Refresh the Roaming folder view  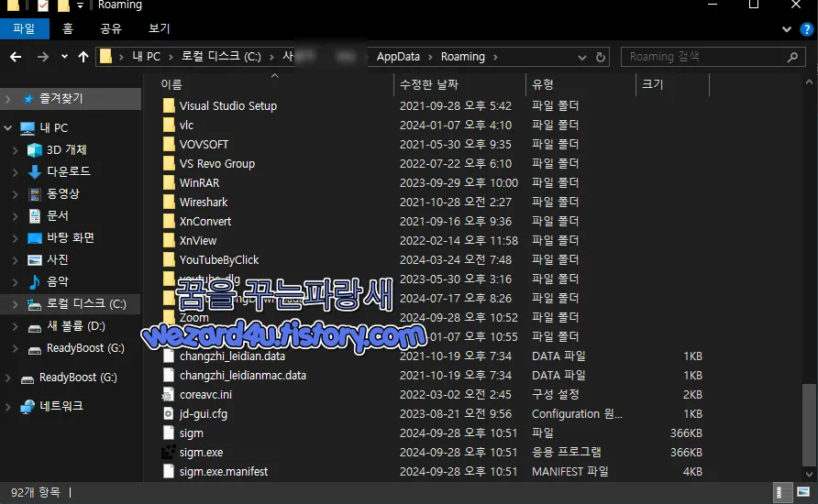coord(601,57)
